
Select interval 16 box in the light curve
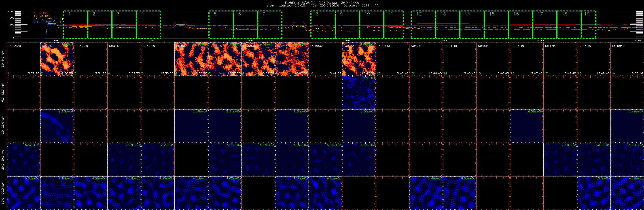(521, 25)
